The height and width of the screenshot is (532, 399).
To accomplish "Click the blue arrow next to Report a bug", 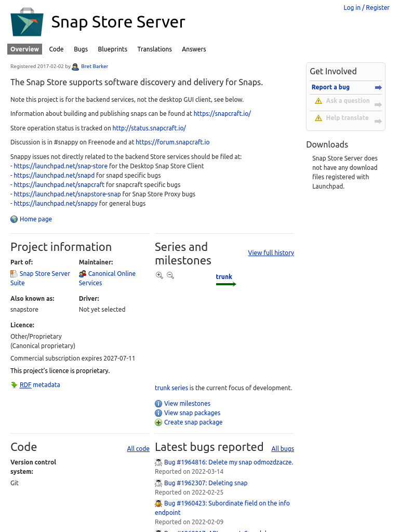I will click(378, 87).
